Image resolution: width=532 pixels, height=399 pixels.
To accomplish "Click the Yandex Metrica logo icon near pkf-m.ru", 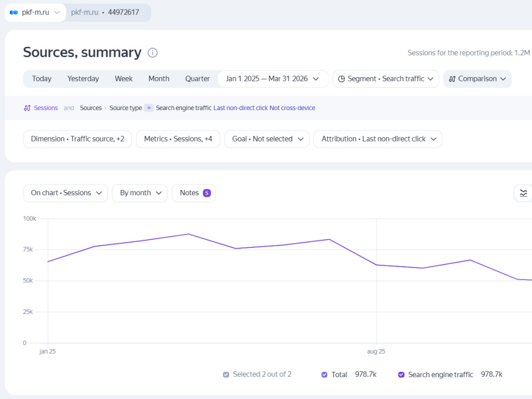I will 14,13.
